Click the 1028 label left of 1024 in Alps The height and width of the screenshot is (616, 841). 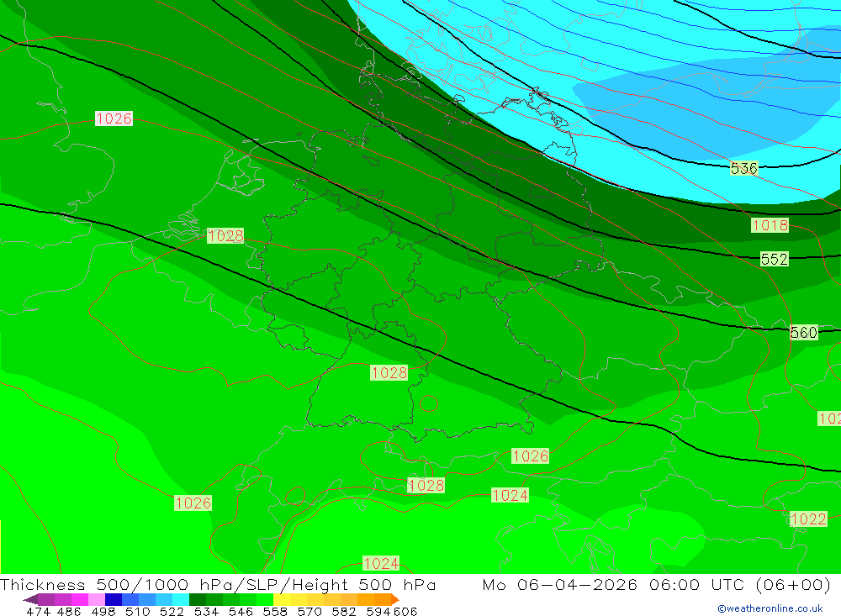pos(426,486)
